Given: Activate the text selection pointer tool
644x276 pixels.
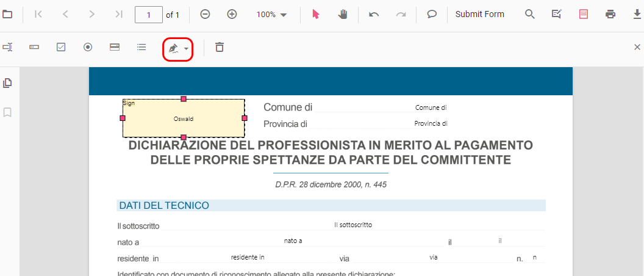Looking at the screenshot, I should 316,15.
